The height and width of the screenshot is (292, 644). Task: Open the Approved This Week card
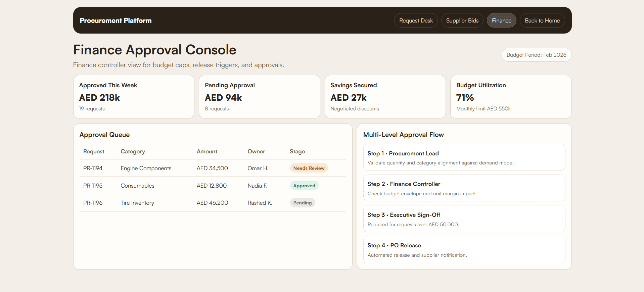[134, 97]
